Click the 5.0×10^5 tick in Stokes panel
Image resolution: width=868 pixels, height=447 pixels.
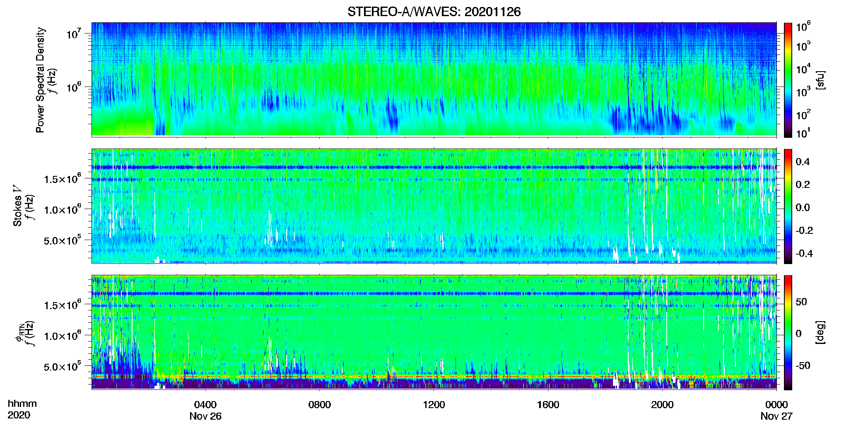click(63, 240)
